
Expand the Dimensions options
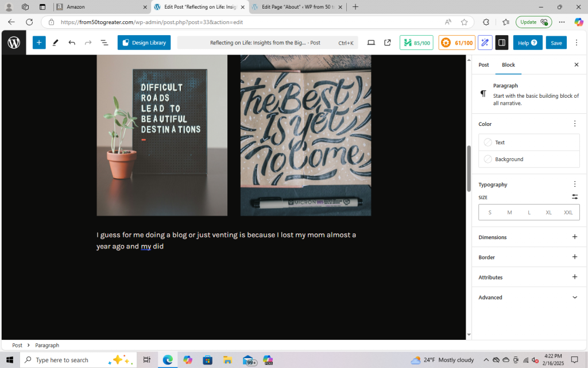click(x=574, y=237)
